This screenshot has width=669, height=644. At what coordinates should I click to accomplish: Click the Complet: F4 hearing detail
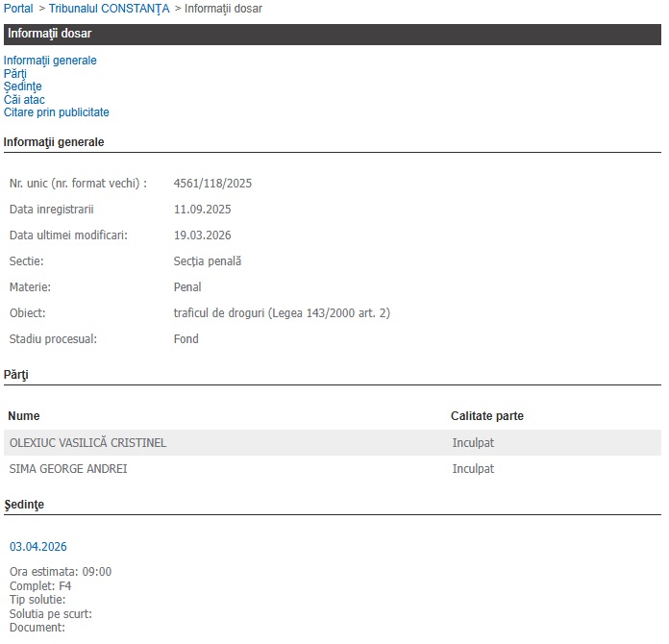click(x=40, y=586)
